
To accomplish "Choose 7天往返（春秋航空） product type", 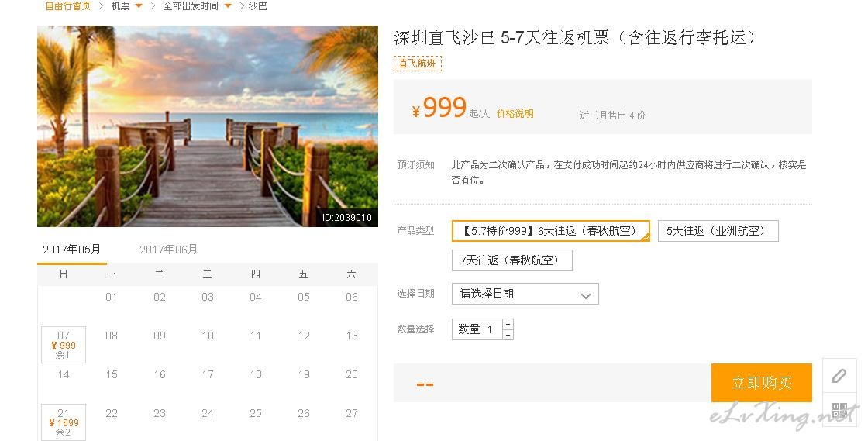I will click(x=512, y=260).
